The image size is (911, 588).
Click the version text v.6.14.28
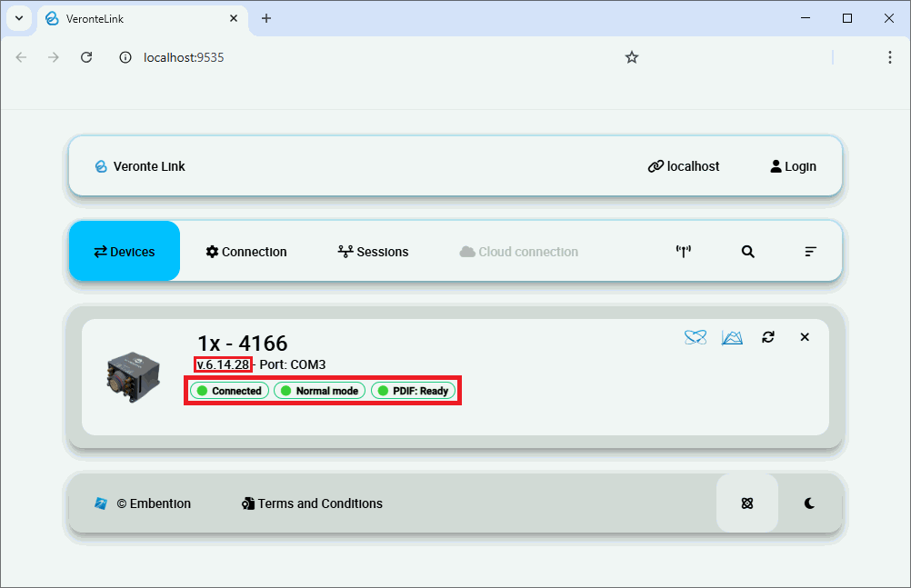223,364
